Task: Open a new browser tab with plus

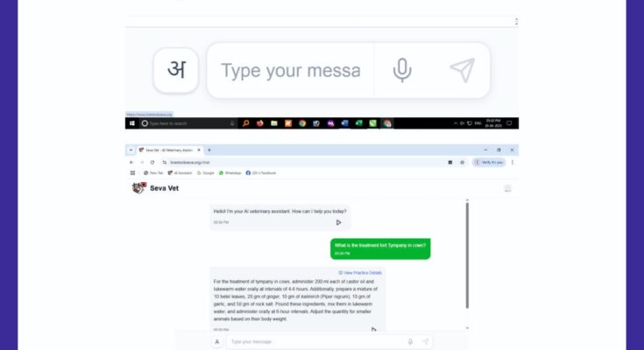Action: click(x=209, y=150)
